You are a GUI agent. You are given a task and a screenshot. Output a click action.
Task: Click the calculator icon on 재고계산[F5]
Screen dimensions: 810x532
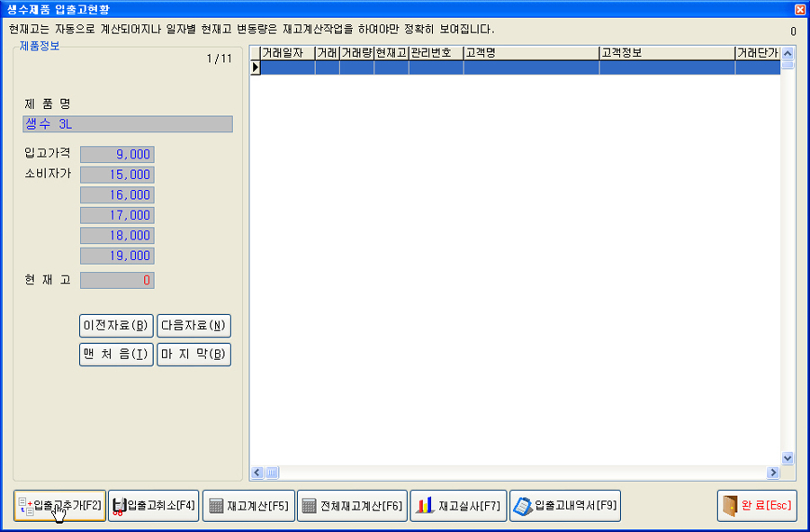[x=216, y=506]
